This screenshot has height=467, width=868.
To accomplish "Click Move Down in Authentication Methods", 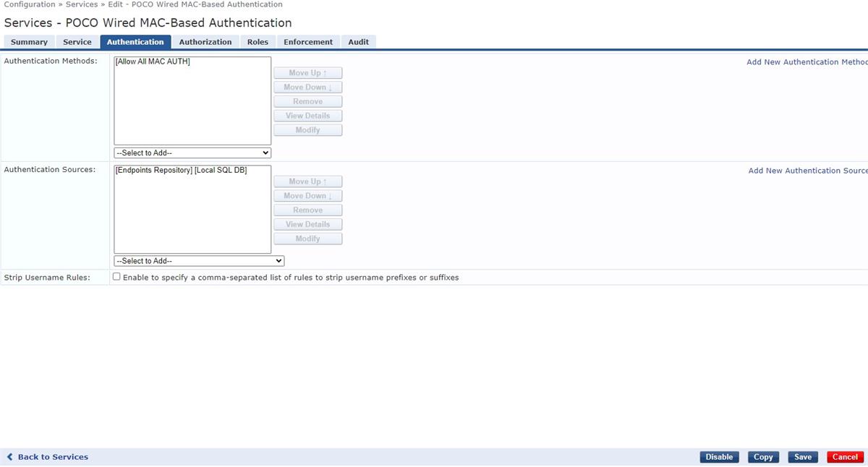I will click(308, 87).
